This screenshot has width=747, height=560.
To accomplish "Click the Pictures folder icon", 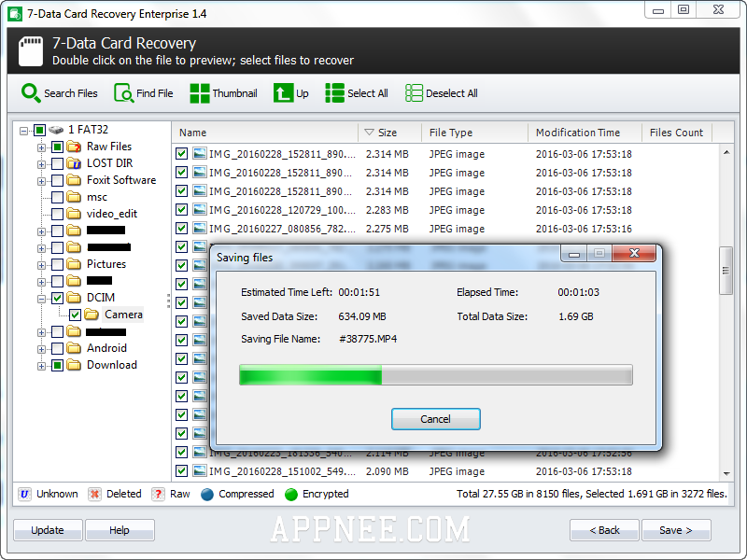I will coord(74,264).
